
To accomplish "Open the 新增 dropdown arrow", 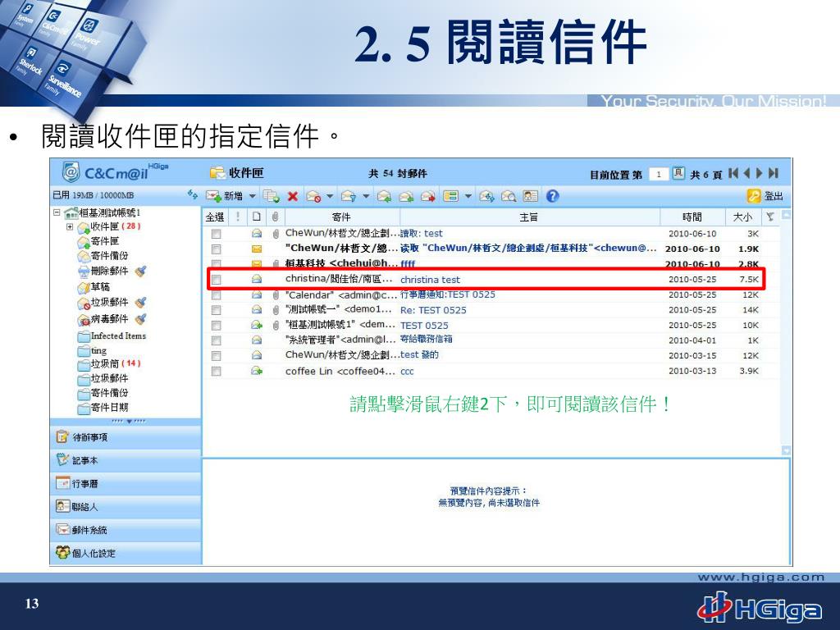I will click(x=253, y=196).
